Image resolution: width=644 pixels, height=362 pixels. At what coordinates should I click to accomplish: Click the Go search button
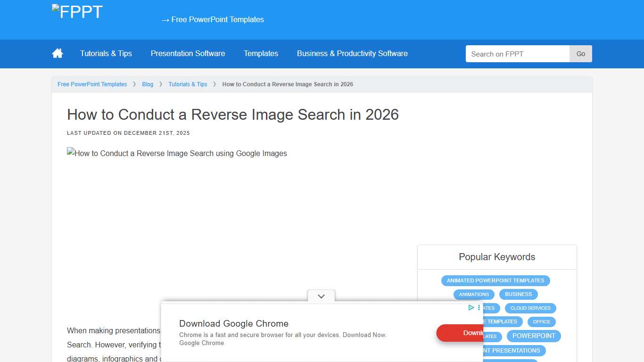pos(580,53)
